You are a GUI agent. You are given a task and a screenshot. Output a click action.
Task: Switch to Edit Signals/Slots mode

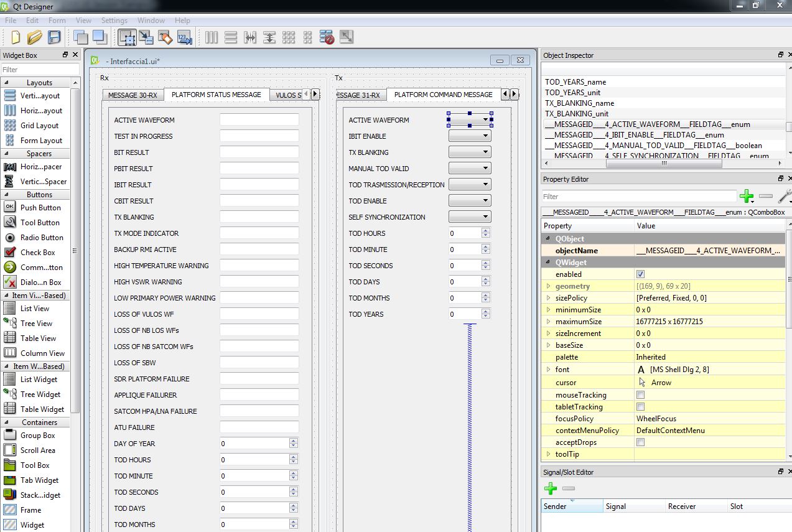146,37
